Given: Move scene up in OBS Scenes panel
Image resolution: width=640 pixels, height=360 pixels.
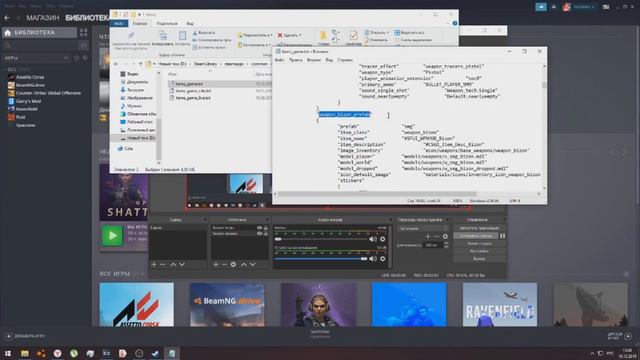Looking at the screenshot, I should 173,264.
